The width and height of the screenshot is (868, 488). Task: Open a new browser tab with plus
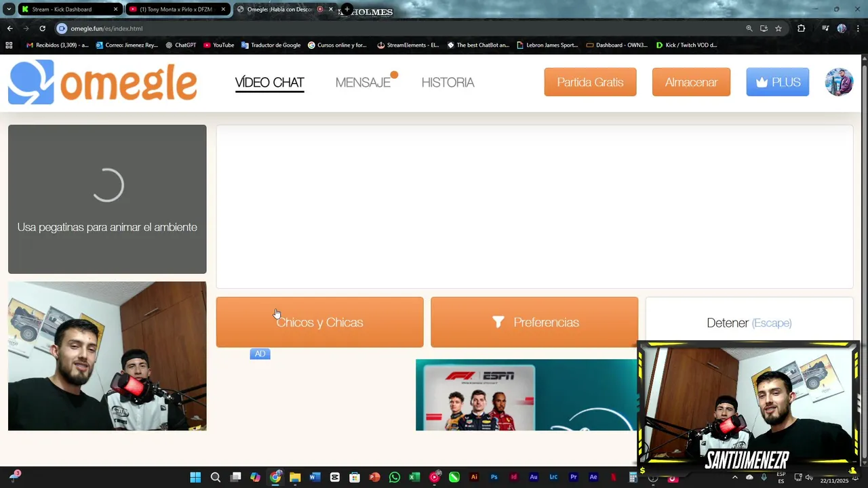click(x=347, y=9)
